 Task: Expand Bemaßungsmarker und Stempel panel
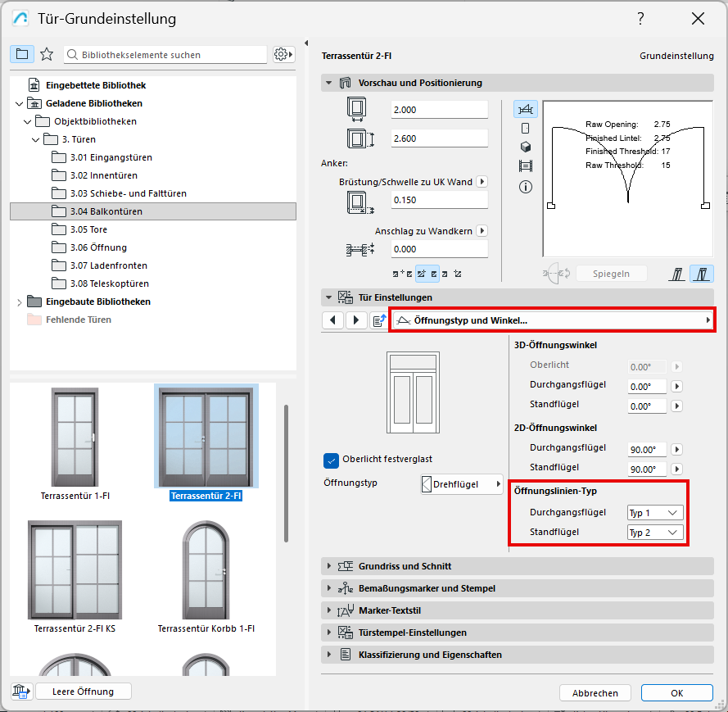coord(328,588)
